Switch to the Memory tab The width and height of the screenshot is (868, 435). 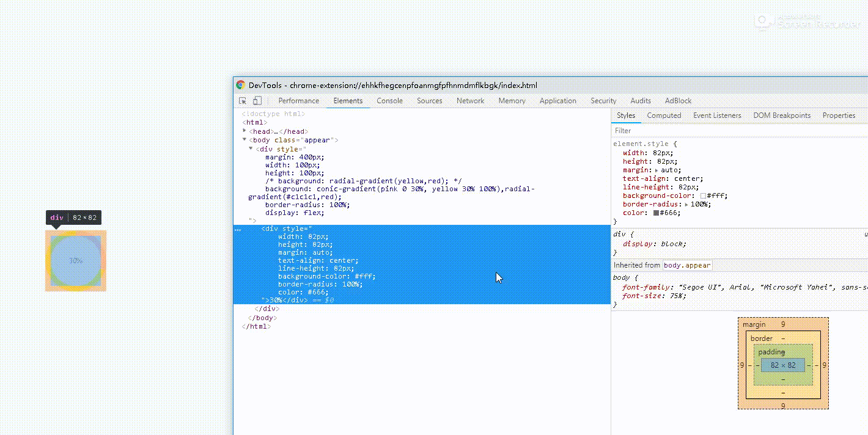point(512,101)
